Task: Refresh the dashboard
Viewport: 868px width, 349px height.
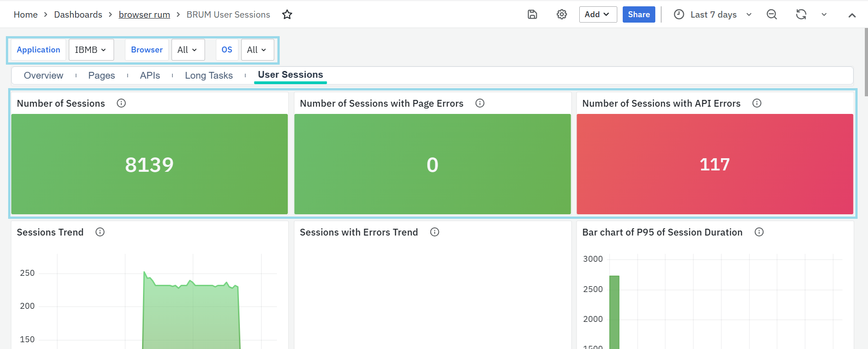Action: pyautogui.click(x=801, y=14)
